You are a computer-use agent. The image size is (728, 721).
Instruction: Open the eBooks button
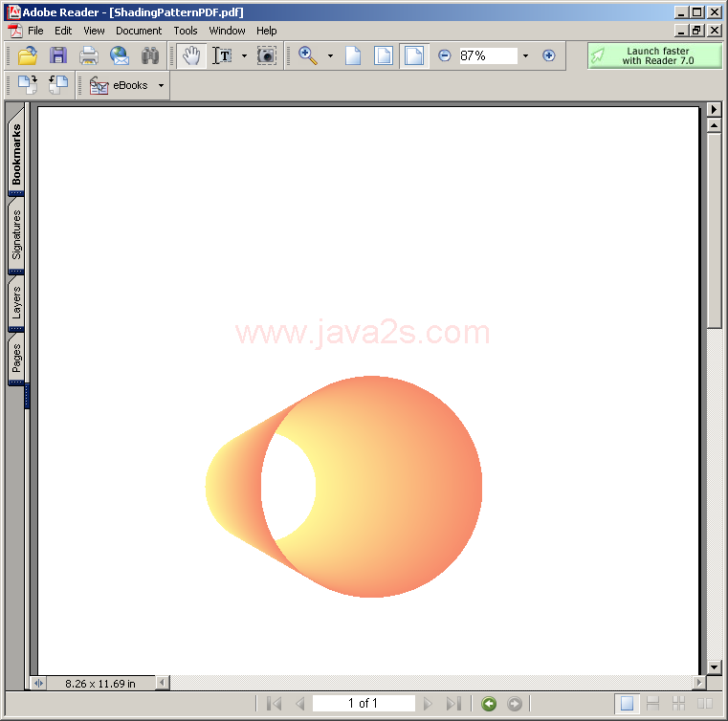tap(119, 85)
